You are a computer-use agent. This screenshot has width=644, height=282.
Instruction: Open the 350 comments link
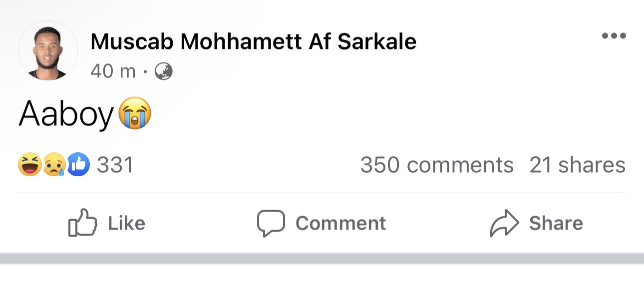tap(437, 165)
